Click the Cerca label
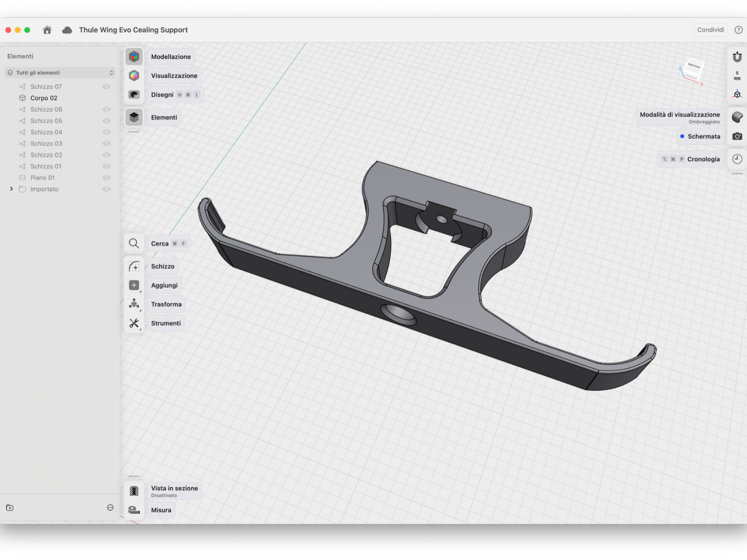This screenshot has width=747, height=560. (160, 243)
